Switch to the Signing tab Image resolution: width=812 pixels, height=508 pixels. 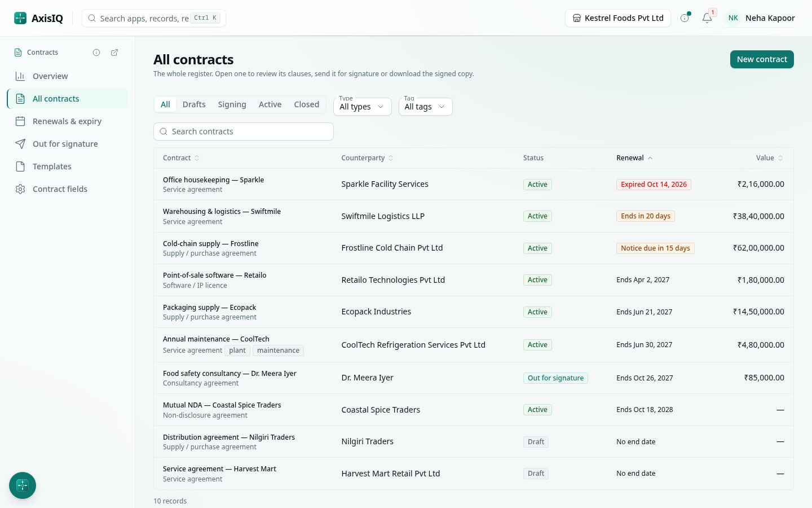(232, 104)
